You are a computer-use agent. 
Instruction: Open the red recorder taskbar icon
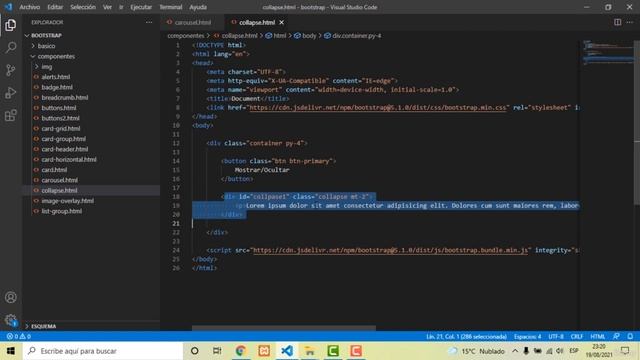click(356, 351)
